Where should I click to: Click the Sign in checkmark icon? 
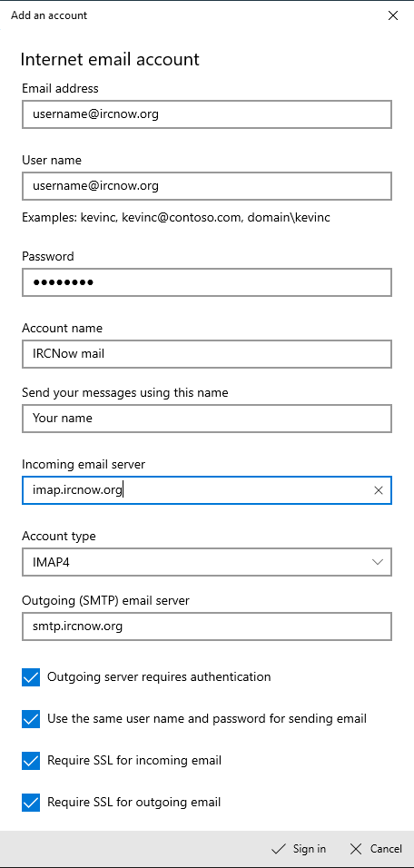[x=279, y=849]
